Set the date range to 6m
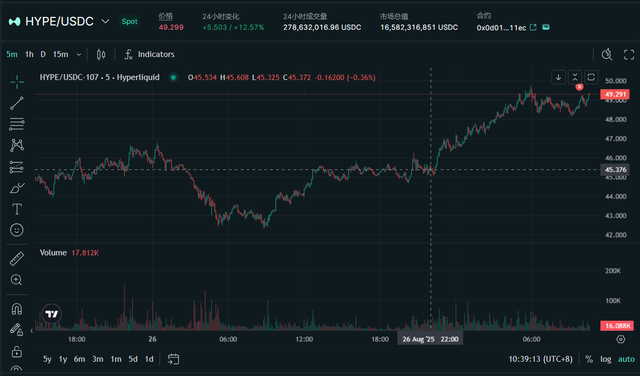 tap(80, 359)
